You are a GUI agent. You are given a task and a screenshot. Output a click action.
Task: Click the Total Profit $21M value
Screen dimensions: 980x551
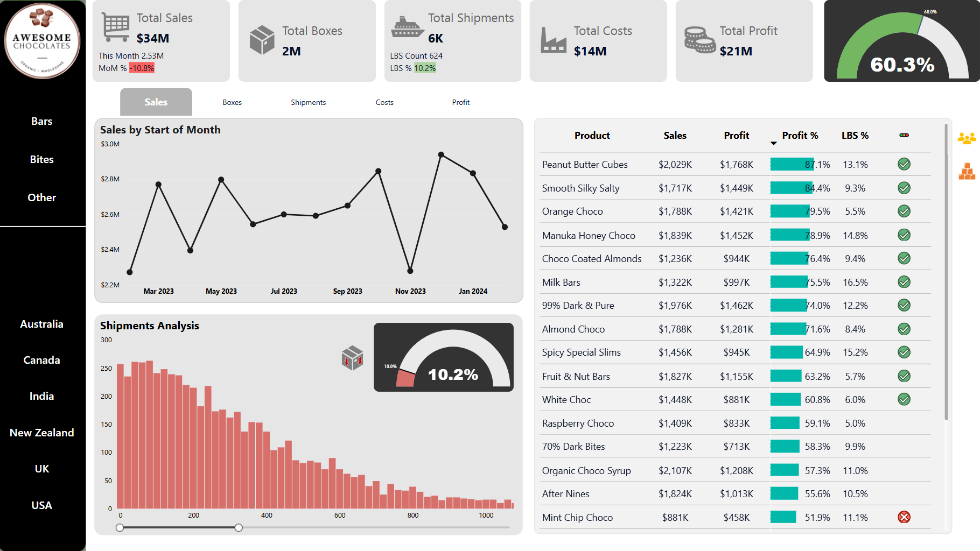pyautogui.click(x=736, y=51)
